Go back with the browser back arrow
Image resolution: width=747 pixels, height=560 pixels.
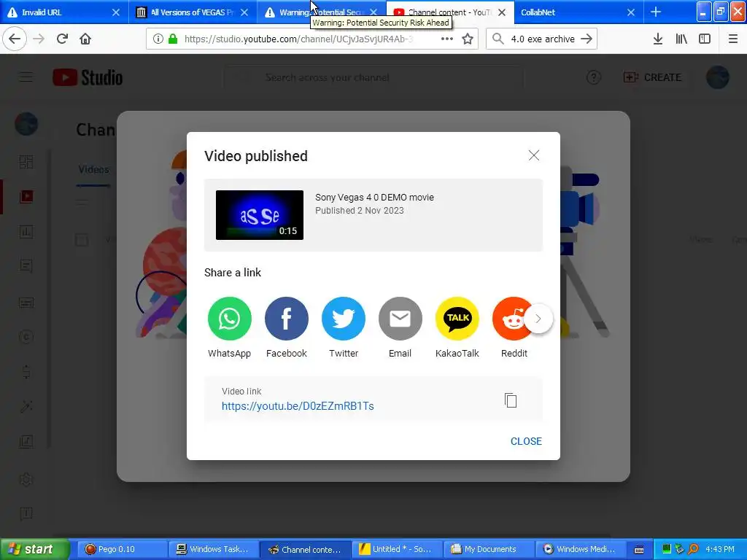coord(15,39)
